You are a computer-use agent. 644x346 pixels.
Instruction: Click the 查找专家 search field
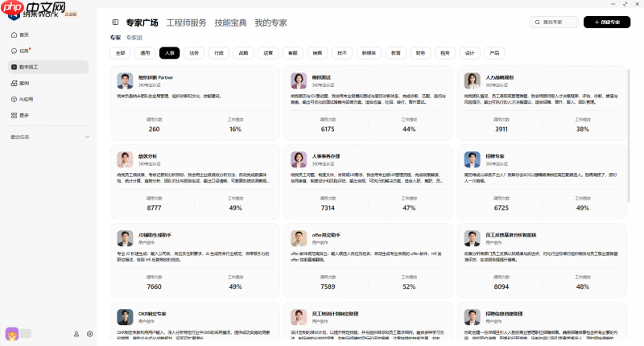coord(554,23)
